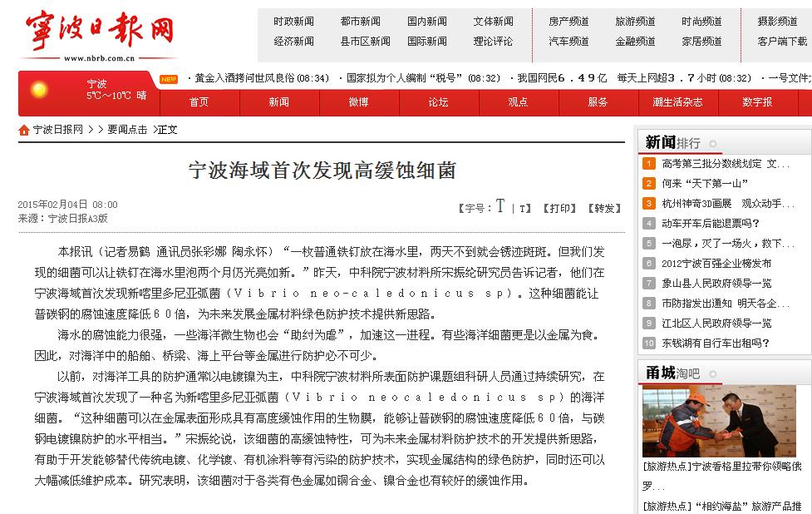Go to the 微博 section
This screenshot has width=812, height=514.
coord(359,102)
